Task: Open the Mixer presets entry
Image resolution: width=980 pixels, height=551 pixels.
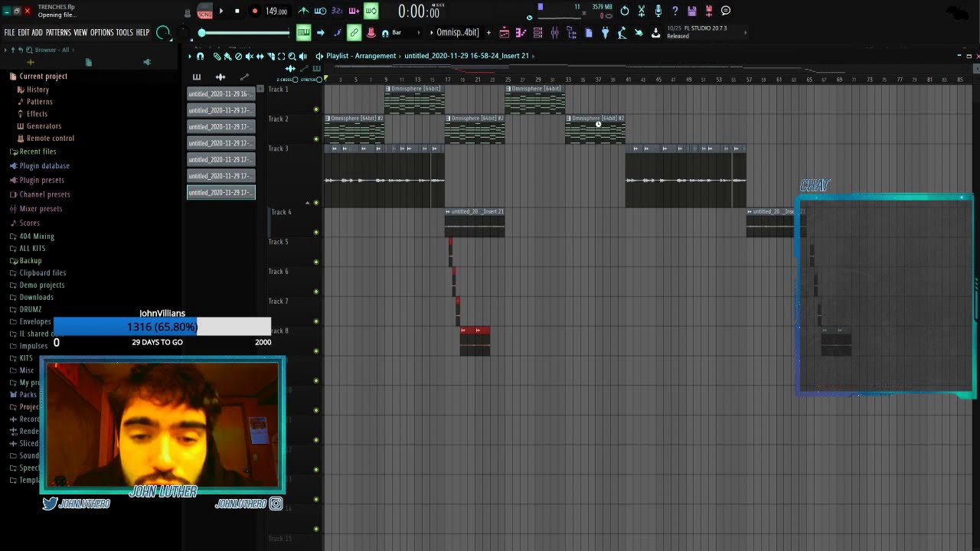Action: pos(41,209)
